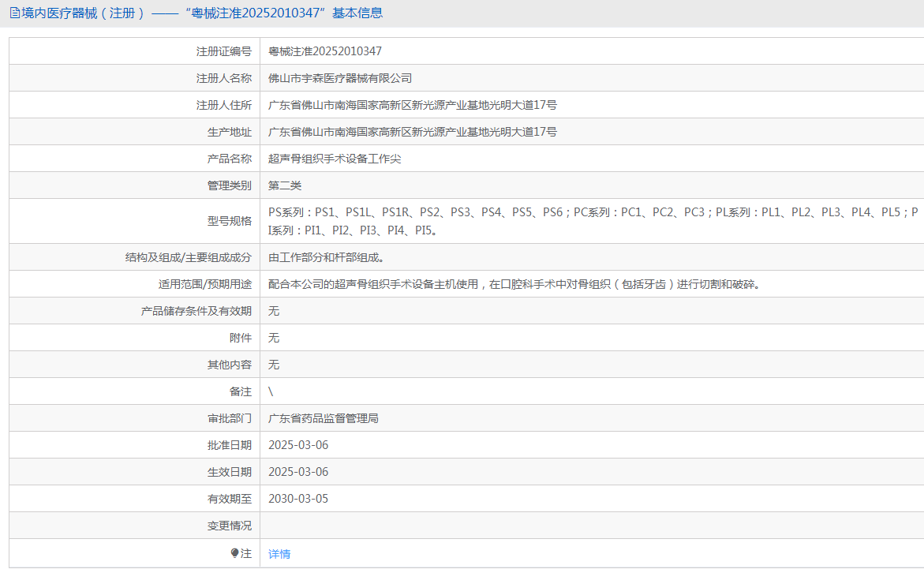Viewport: 924px width, 569px height.
Task: Click the 备注 row label
Action: [x=241, y=391]
